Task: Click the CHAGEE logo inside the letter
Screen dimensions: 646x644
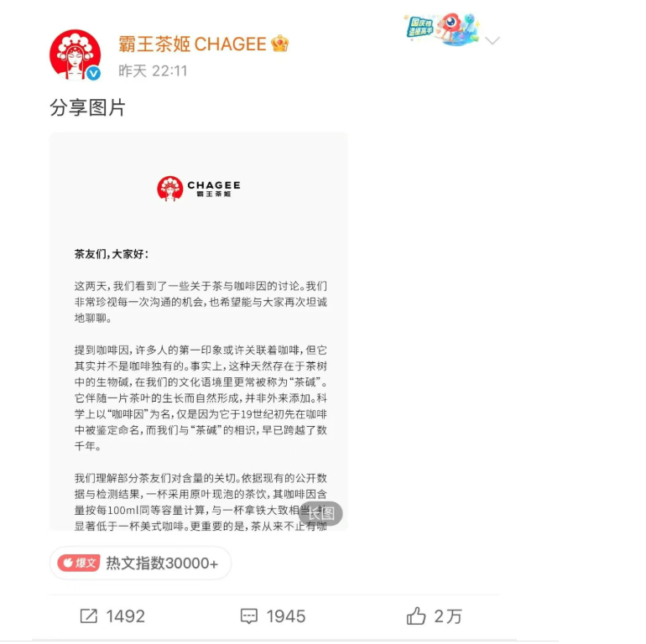Action: (199, 189)
